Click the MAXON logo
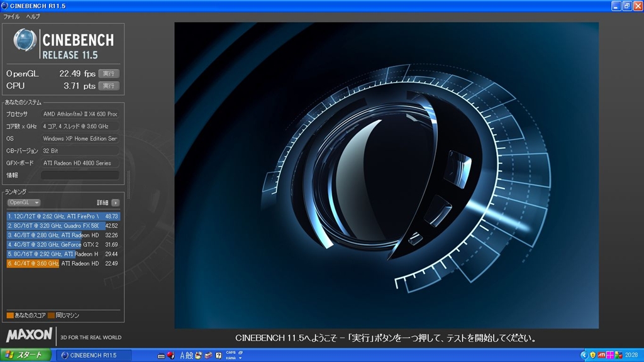Viewport: 644px width, 362px height. pos(28,335)
